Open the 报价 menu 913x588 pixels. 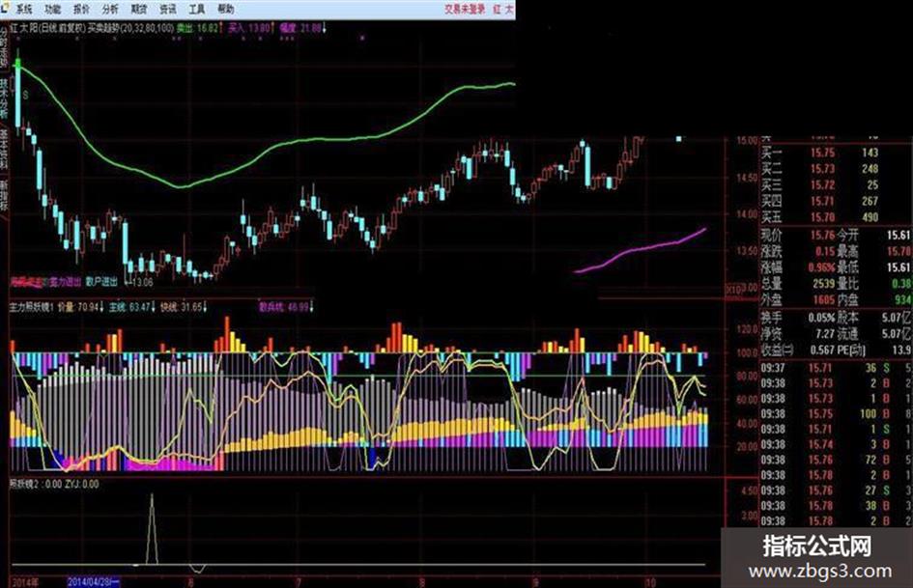point(81,9)
